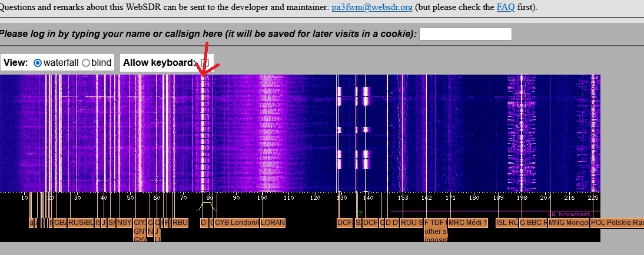This screenshot has width=644, height=255.
Task: Click the 60 kHz frequency scale mark
Action: [157, 197]
